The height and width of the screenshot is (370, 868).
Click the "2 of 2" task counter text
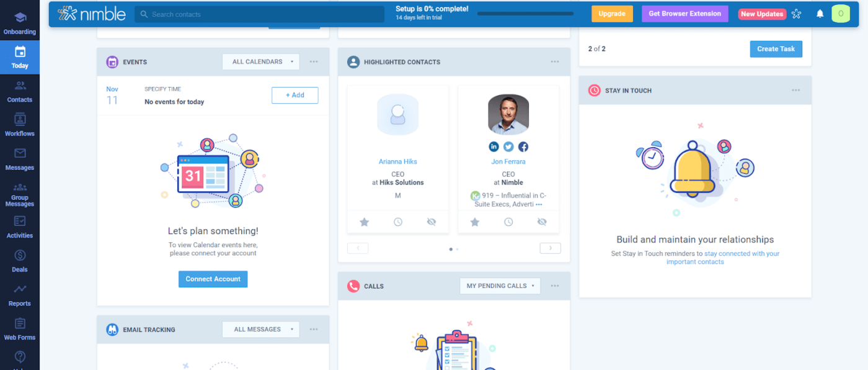(x=597, y=49)
